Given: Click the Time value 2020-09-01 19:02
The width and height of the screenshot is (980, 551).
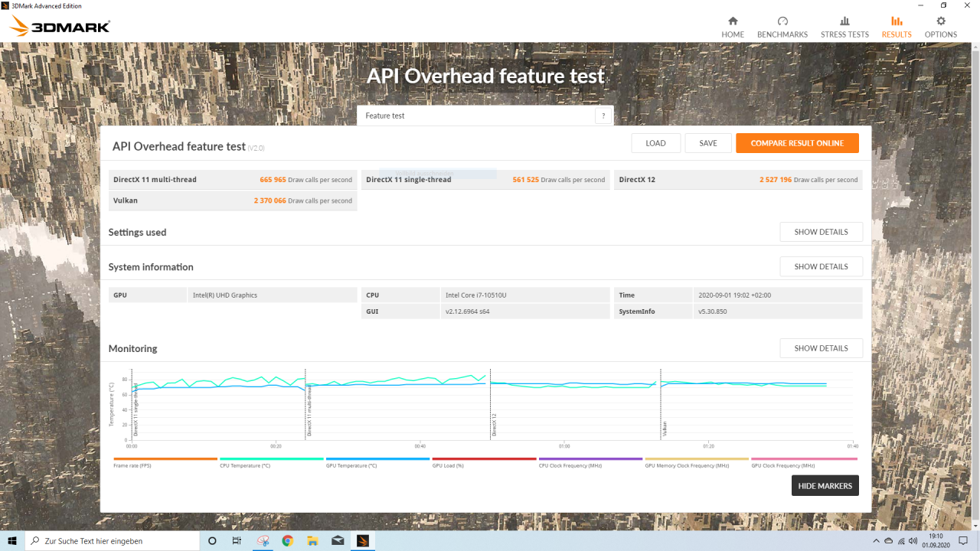Looking at the screenshot, I should pyautogui.click(x=734, y=295).
